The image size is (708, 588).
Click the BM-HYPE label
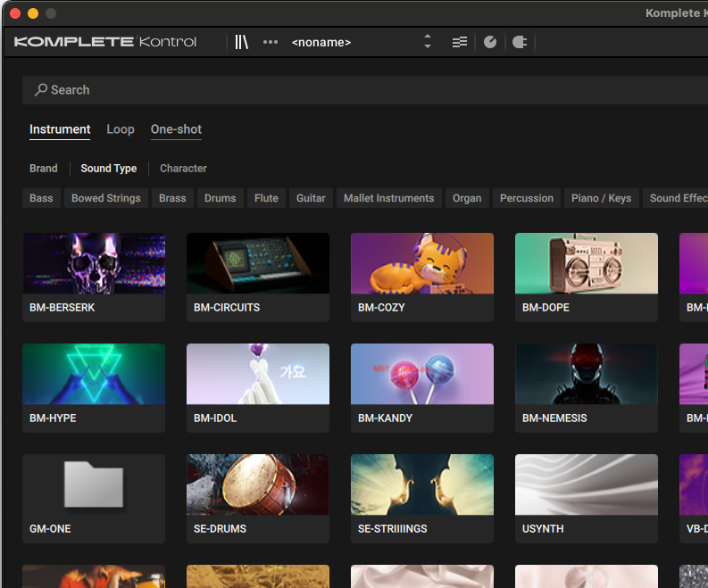[x=53, y=418]
